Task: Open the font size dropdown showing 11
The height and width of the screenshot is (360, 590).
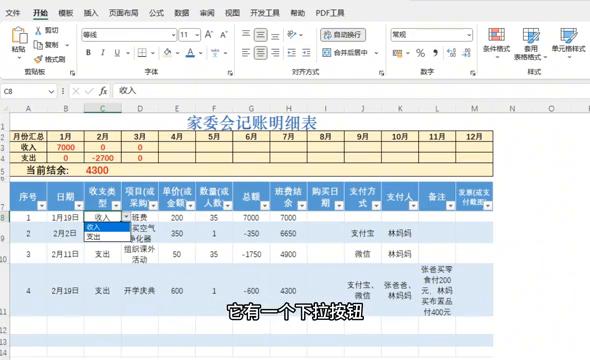Action: pyautogui.click(x=197, y=35)
